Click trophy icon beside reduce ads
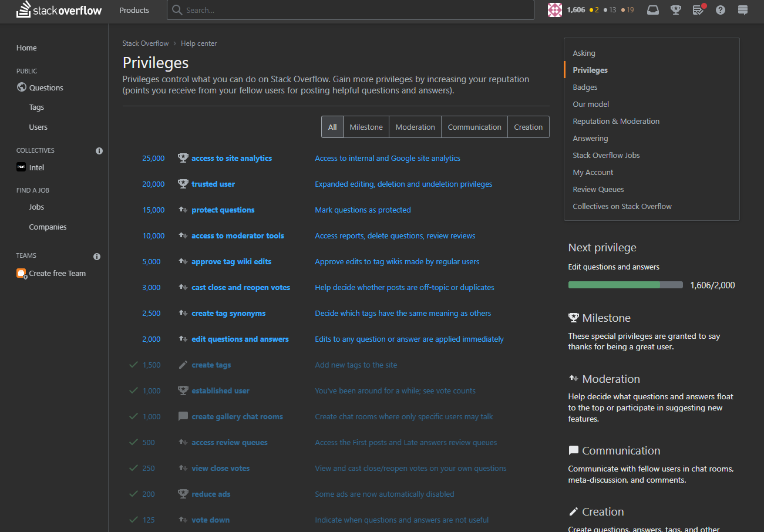The width and height of the screenshot is (764, 532). tap(183, 494)
